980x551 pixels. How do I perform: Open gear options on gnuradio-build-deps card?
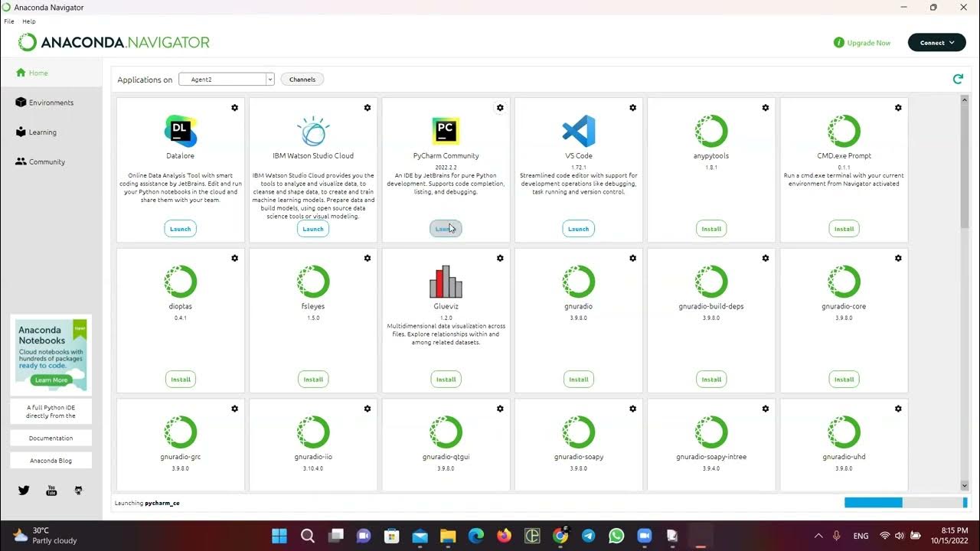pos(766,259)
